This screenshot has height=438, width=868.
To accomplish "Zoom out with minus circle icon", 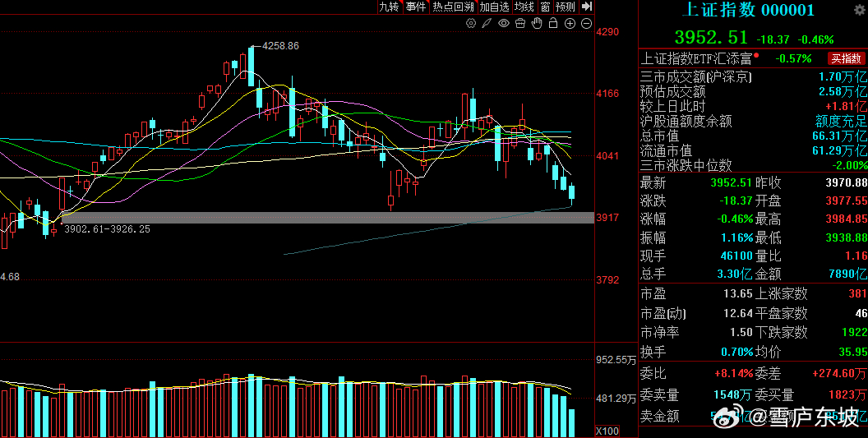I will (x=587, y=23).
